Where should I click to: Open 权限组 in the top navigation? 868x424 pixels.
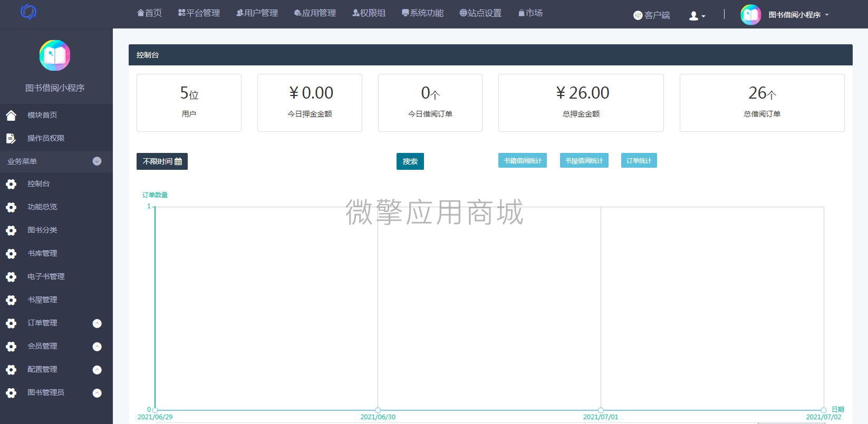(373, 13)
